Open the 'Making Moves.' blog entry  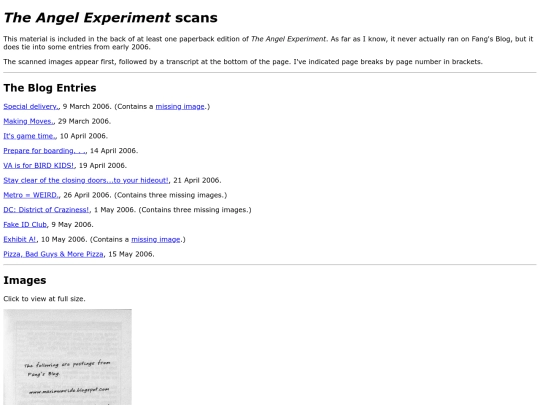point(29,121)
